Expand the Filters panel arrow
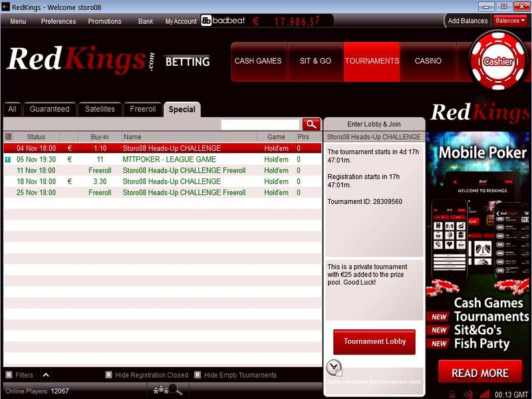Screen dimensions: 532x399 coord(46,375)
